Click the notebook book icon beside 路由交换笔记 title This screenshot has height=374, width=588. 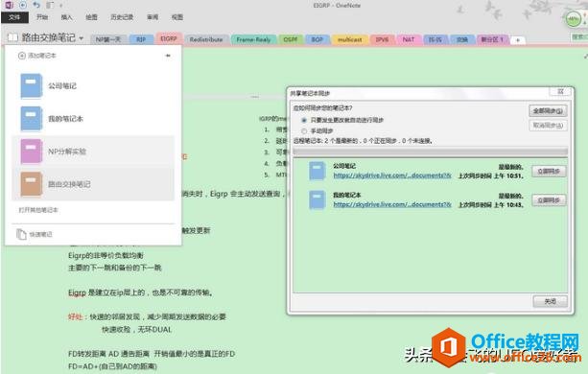click(x=12, y=37)
